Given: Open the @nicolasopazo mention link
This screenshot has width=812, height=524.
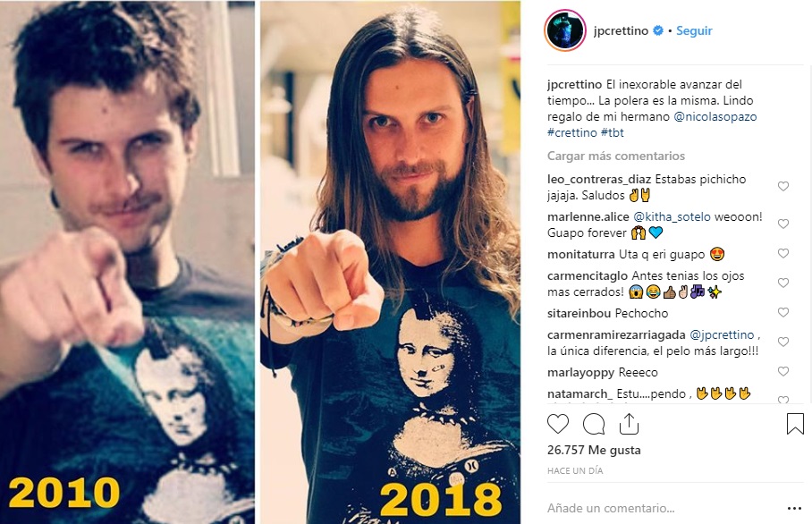Looking at the screenshot, I should (715, 116).
